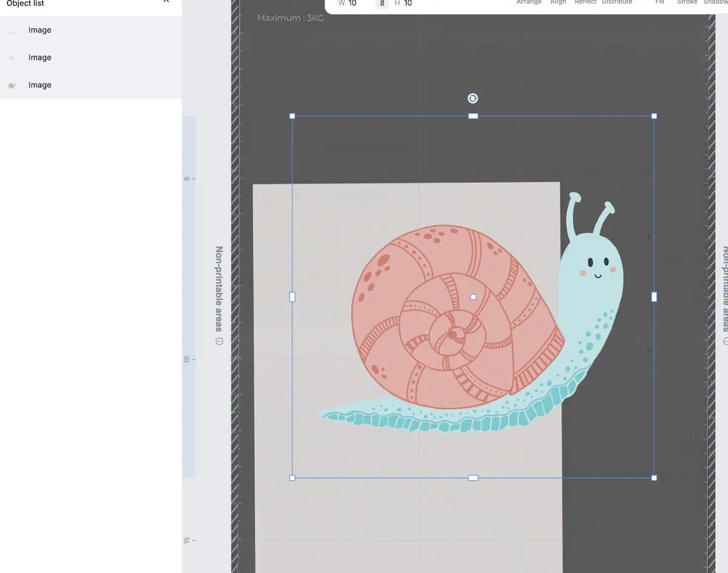This screenshot has height=573, width=728.
Task: Open the Stroke option in the toolbar
Action: tap(687, 2)
